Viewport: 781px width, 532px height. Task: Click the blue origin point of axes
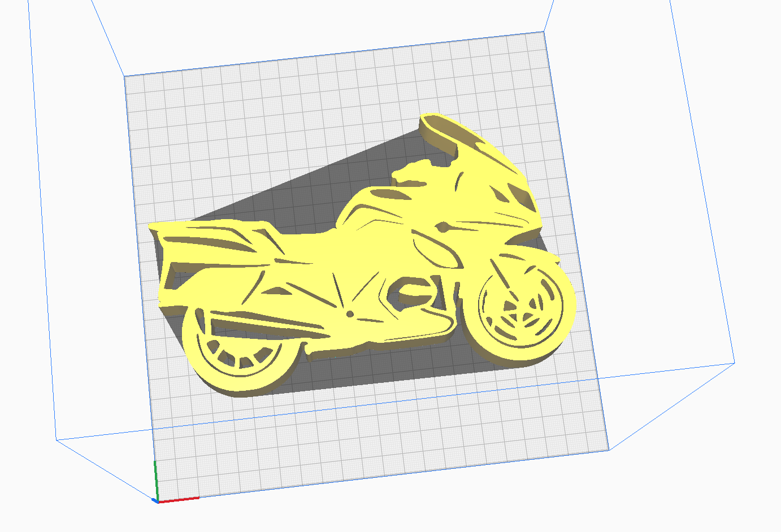pos(155,500)
